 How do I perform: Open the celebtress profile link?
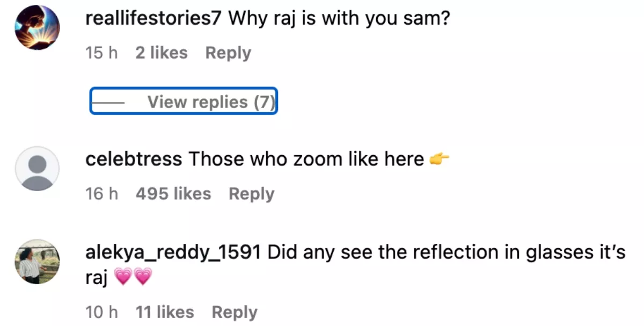134,160
